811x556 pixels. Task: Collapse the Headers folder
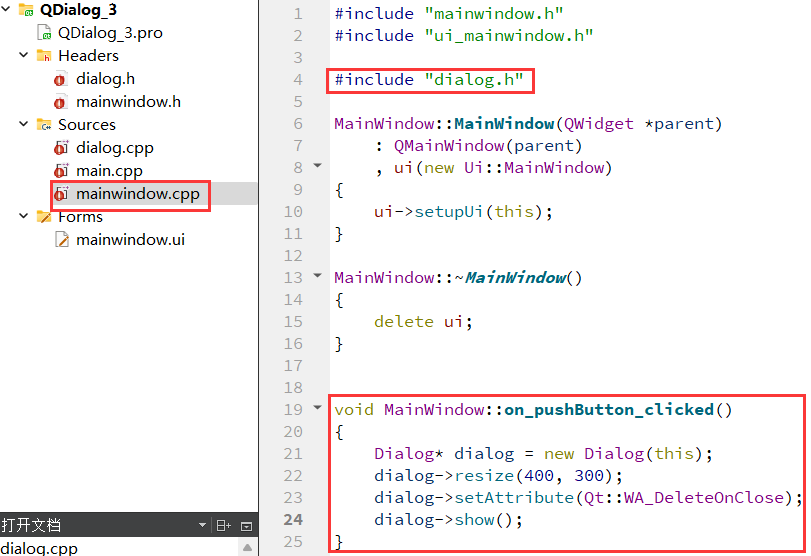(x=23, y=55)
